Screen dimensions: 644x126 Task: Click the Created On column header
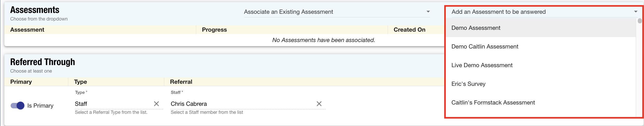(x=409, y=30)
